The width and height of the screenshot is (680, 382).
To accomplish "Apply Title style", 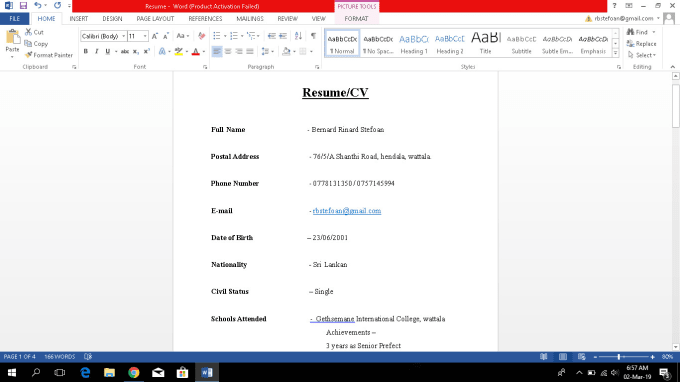I will [x=485, y=43].
